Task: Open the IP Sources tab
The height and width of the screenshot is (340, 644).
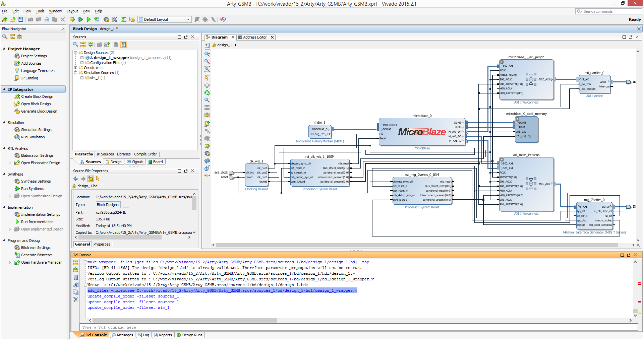Action: click(105, 154)
